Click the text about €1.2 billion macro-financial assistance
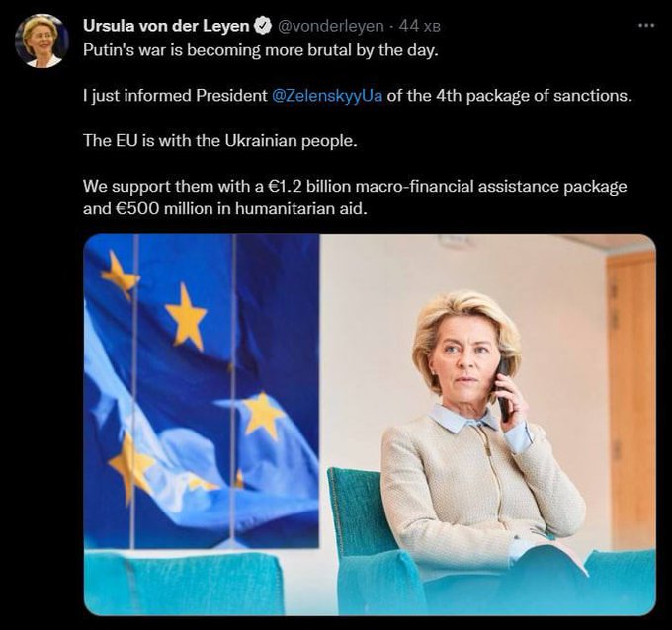 click(355, 187)
